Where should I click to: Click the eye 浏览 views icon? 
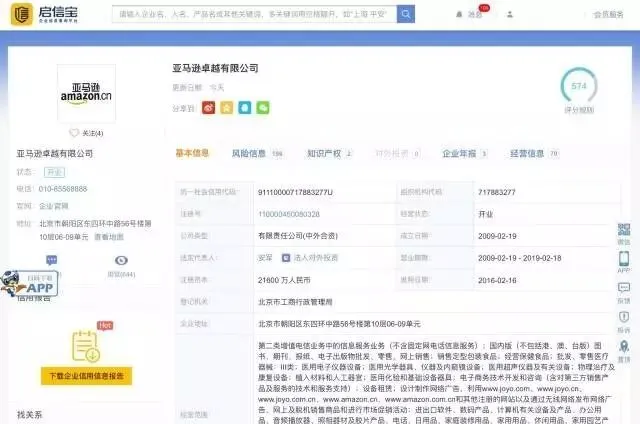click(x=121, y=260)
